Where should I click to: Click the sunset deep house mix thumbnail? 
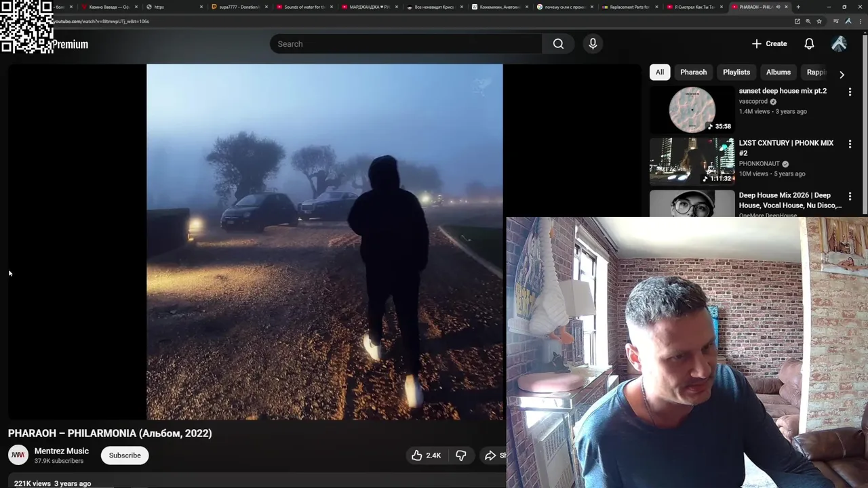coord(692,109)
